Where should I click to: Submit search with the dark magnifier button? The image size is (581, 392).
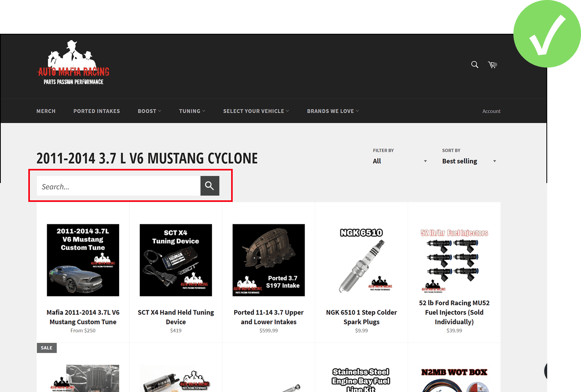pos(210,185)
